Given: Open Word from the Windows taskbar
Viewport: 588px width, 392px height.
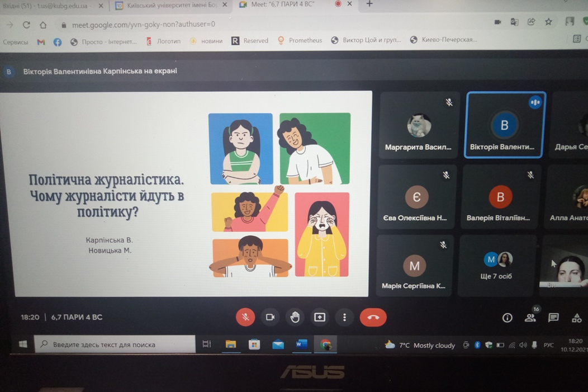Looking at the screenshot, I should 301,344.
